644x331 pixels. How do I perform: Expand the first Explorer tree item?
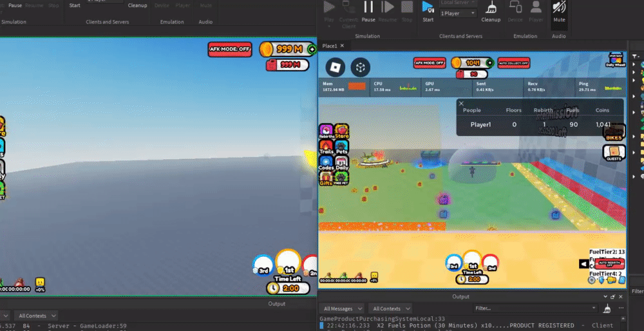(x=634, y=64)
